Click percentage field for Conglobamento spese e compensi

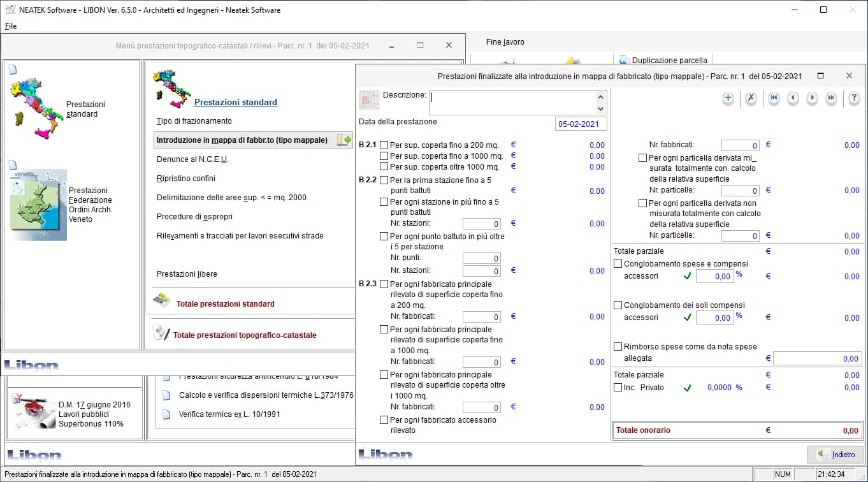point(714,277)
